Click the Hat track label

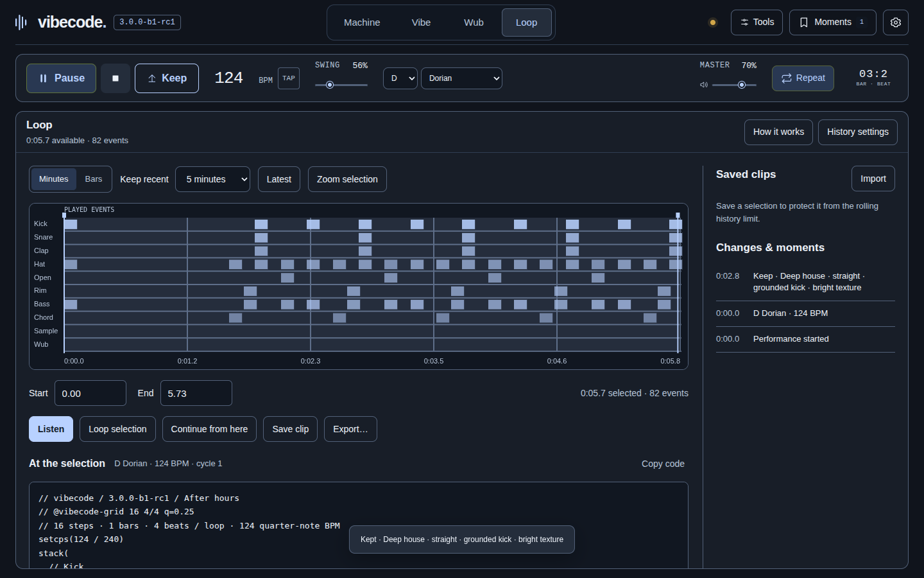tap(40, 264)
